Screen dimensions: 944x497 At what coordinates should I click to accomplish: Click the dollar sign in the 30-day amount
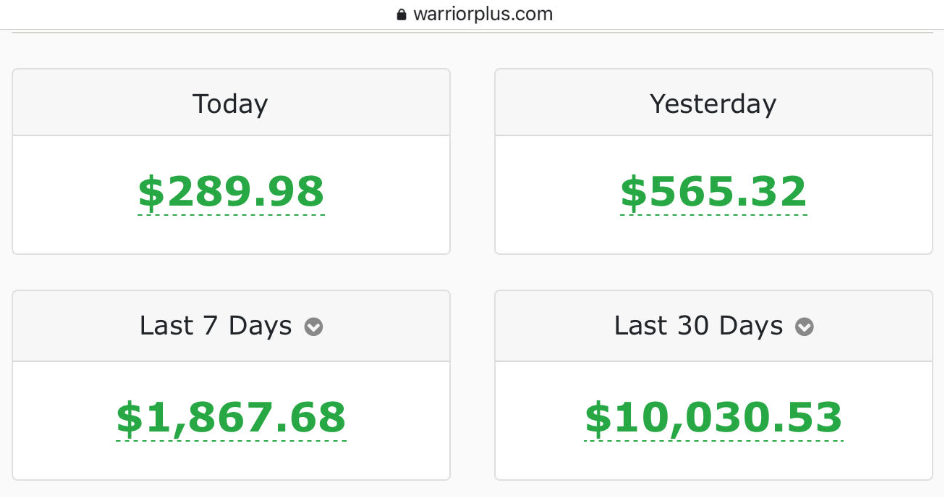pos(597,418)
